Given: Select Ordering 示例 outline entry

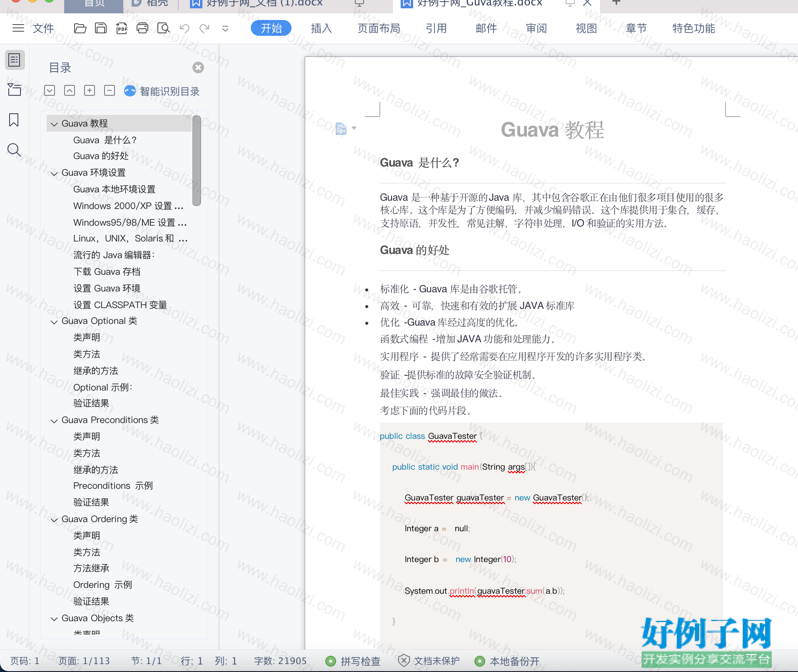Looking at the screenshot, I should click(x=102, y=585).
